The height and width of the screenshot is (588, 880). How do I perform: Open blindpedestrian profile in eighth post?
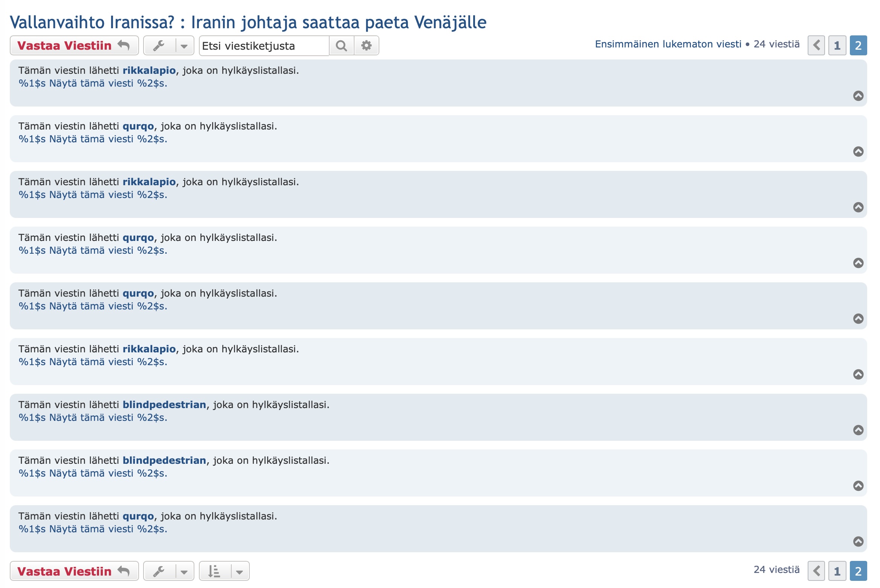pos(164,460)
